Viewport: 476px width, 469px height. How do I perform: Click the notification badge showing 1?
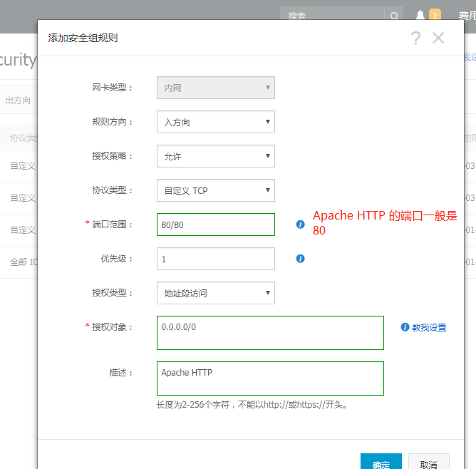(435, 15)
